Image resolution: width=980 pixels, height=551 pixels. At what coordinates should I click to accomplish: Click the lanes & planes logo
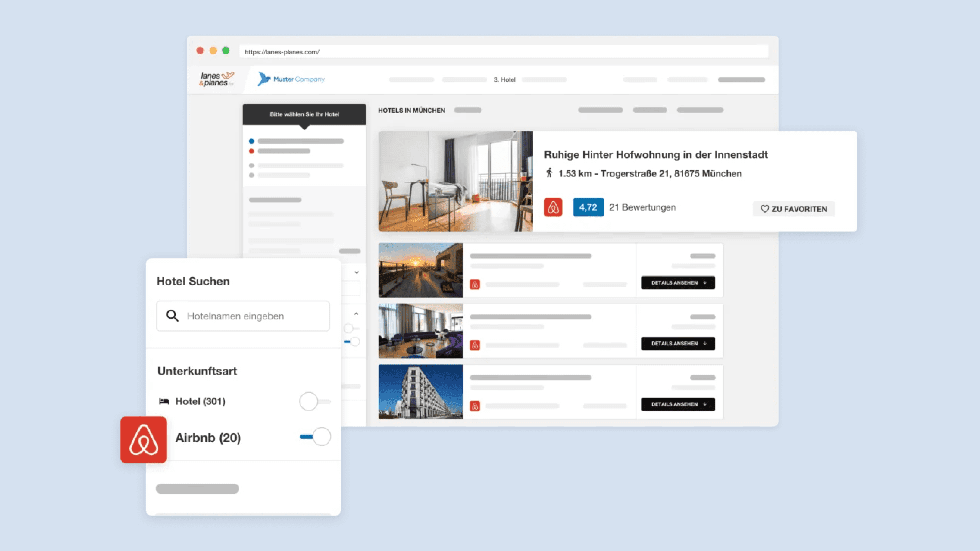[x=216, y=79]
